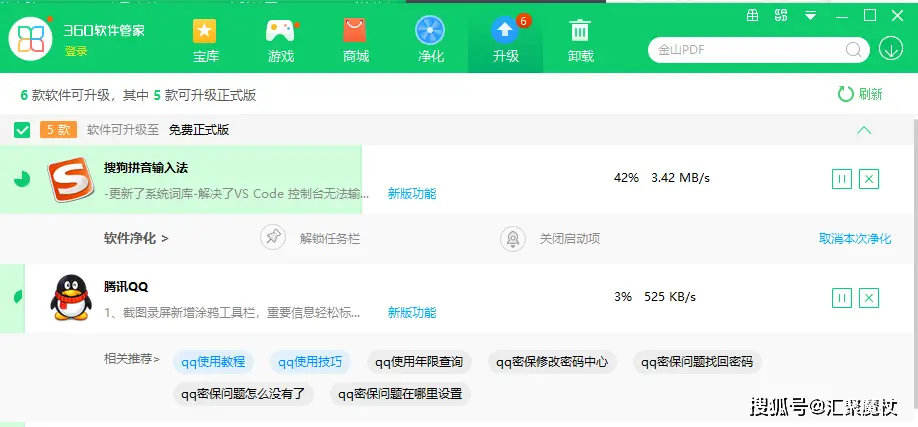Click the qq使用年限查询 tag
This screenshot has width=918, height=427.
point(419,362)
